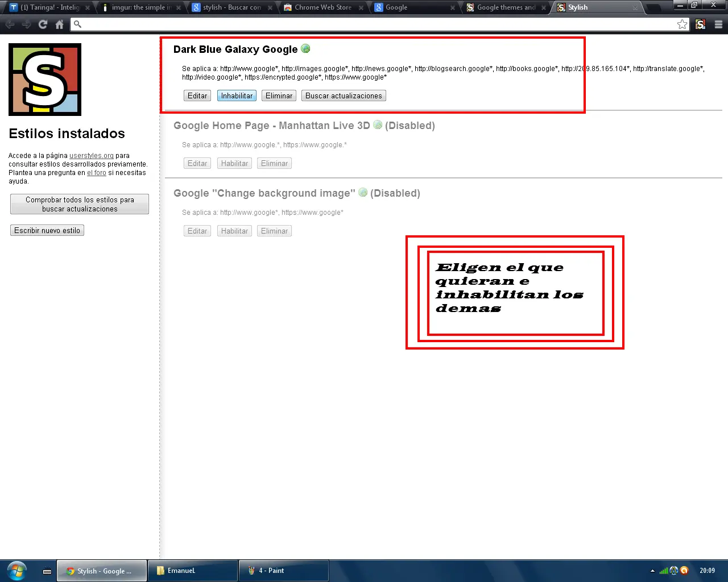Click the taskbar clock showing 20:09
The height and width of the screenshot is (582, 728).
click(x=707, y=571)
